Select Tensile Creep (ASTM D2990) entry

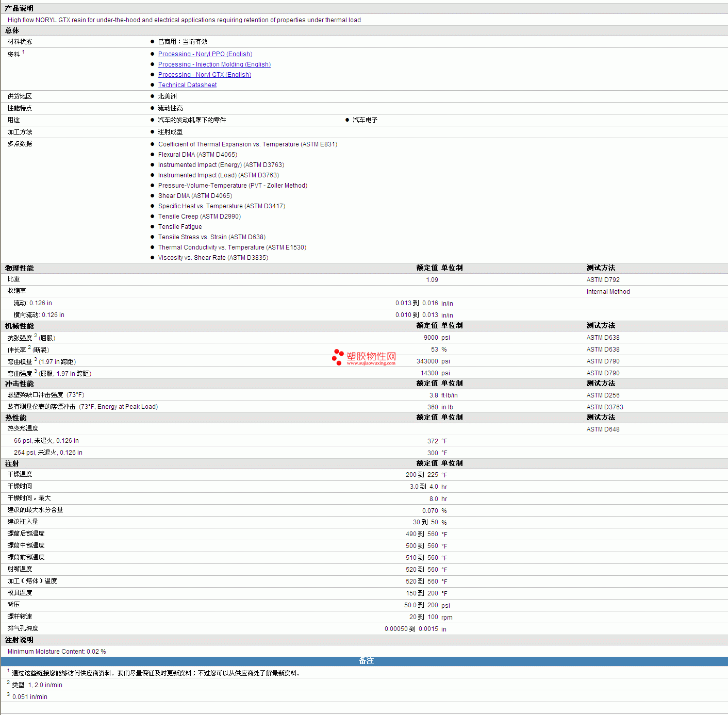tap(199, 217)
